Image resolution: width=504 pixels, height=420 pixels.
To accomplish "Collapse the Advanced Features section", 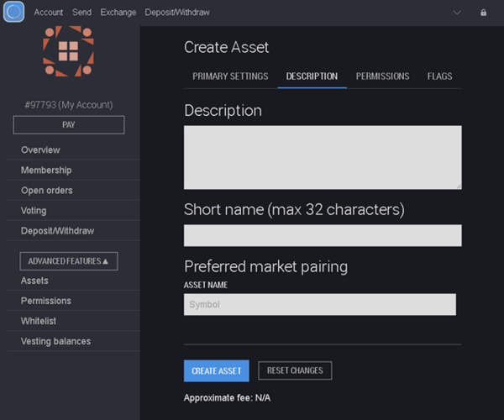I will click(69, 261).
